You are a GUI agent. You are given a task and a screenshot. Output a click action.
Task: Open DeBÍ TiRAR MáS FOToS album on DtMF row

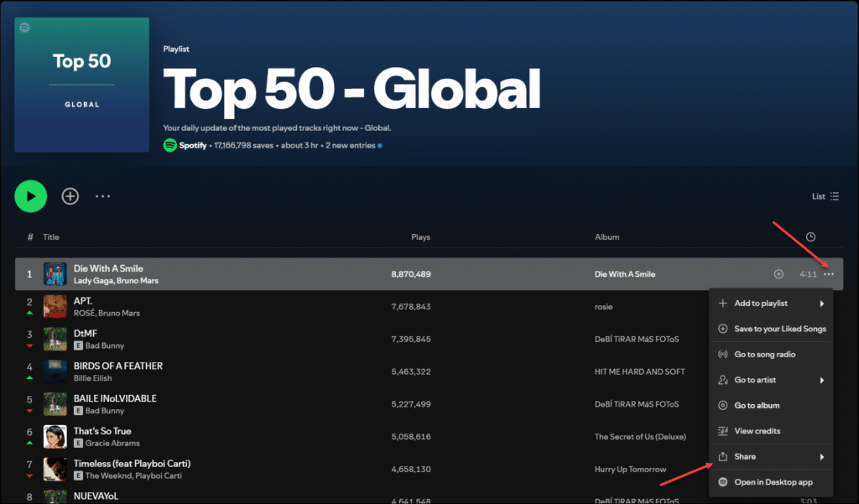tap(637, 339)
